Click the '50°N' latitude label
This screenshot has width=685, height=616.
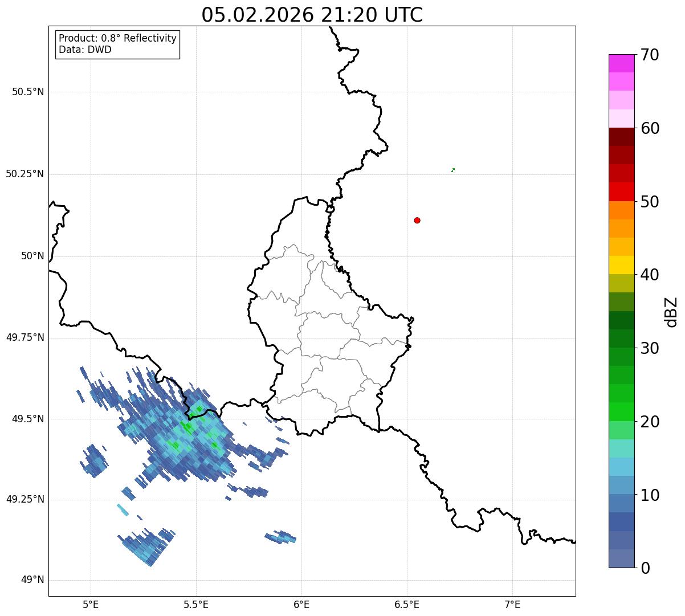pyautogui.click(x=33, y=256)
